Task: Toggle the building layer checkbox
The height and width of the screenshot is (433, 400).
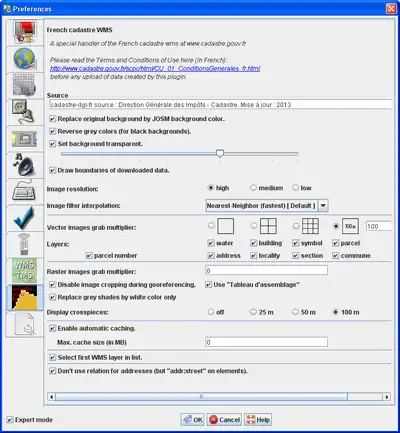Action: [x=254, y=243]
